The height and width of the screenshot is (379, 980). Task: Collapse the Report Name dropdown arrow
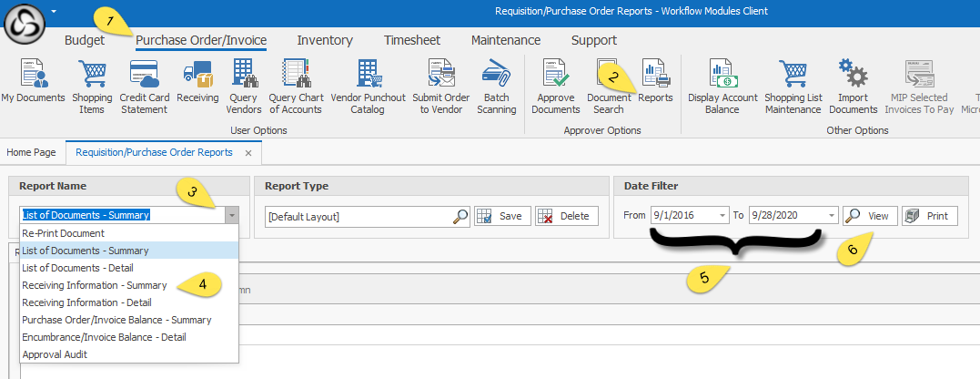click(232, 216)
